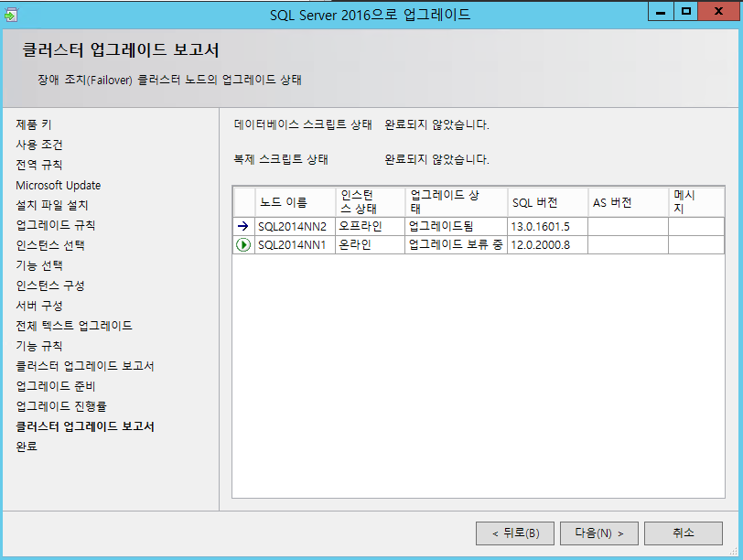Select the 제품 키 step

34,124
